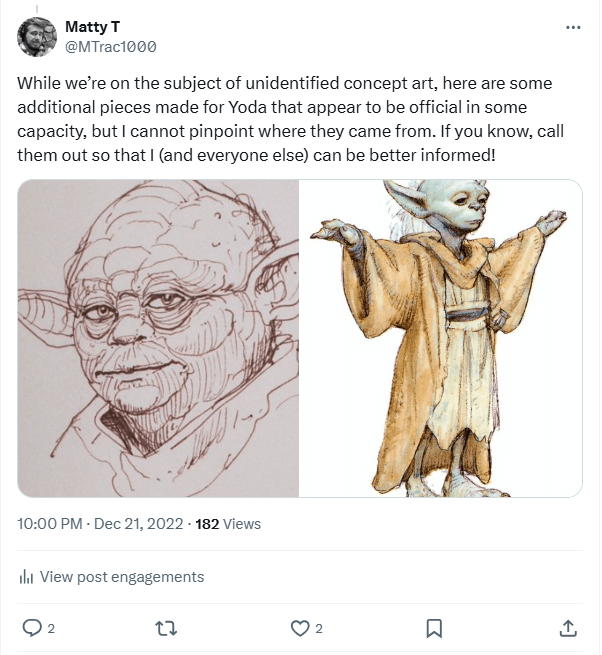Open Matty T's profile avatar
The image size is (602, 655).
point(37,36)
